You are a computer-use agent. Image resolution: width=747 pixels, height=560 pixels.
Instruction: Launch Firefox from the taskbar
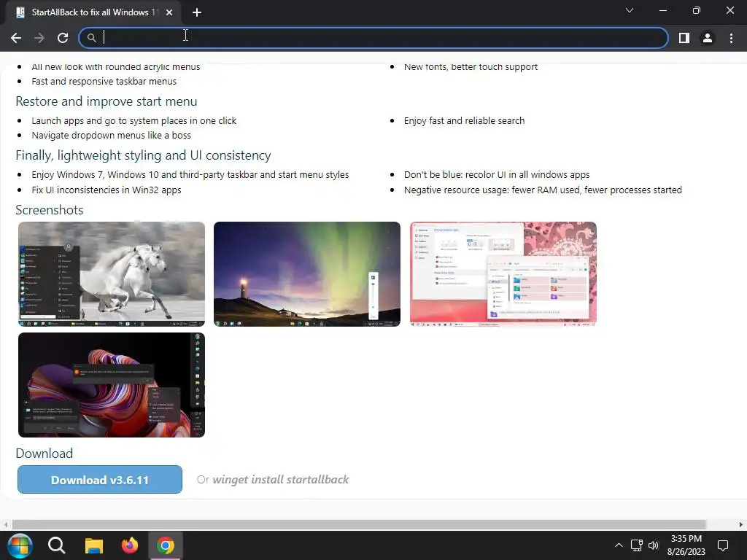point(129,545)
